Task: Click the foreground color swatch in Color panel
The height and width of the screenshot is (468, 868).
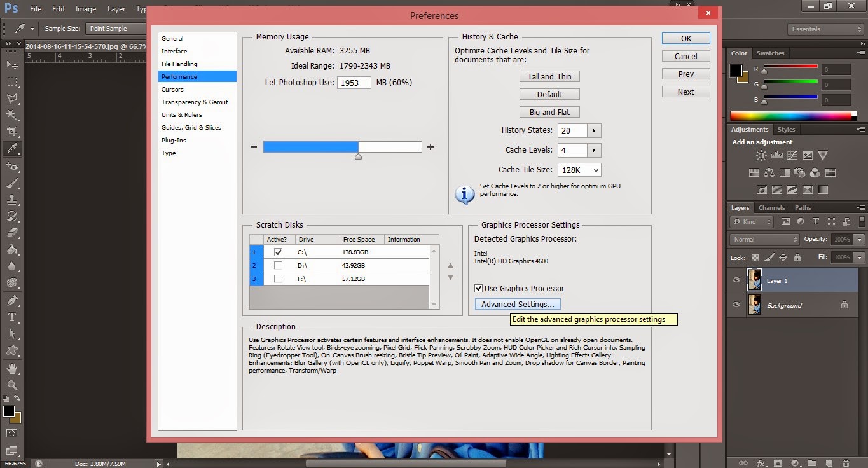Action: coord(736,70)
